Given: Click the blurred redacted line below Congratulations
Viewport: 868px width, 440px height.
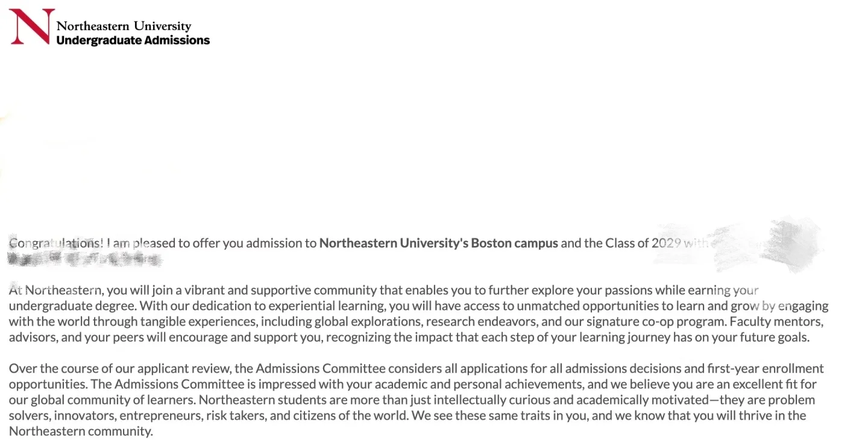Looking at the screenshot, I should (84, 259).
